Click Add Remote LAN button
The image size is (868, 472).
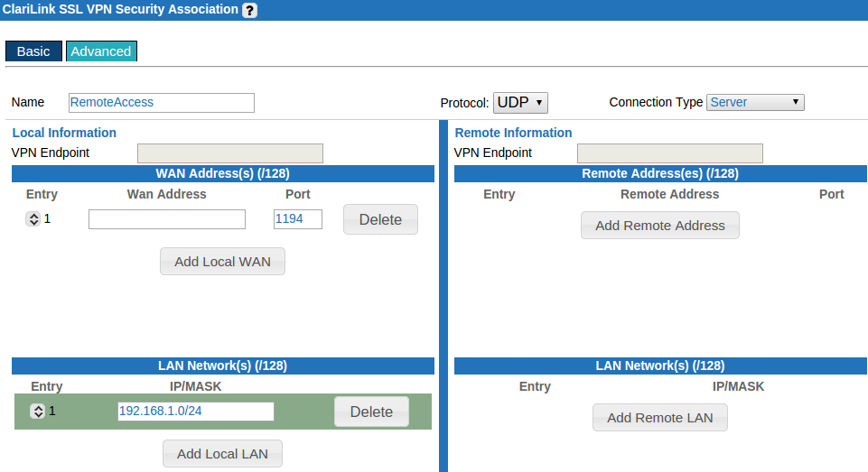point(660,418)
